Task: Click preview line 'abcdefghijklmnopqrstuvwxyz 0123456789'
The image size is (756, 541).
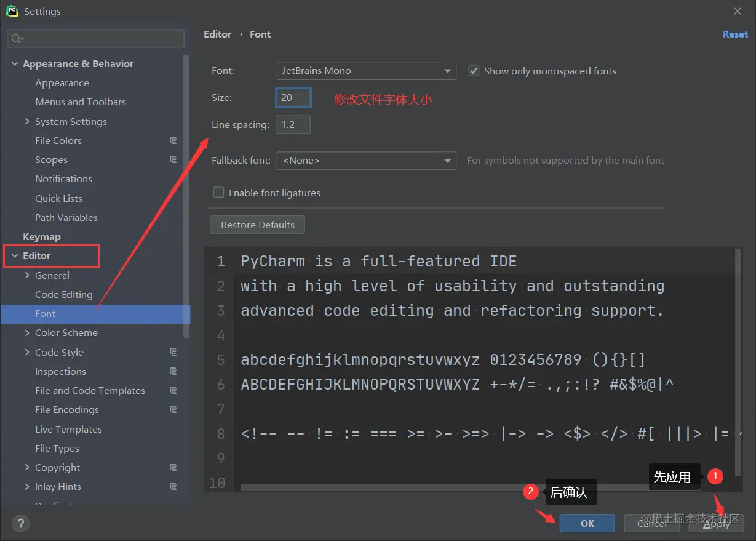Action: tap(412, 360)
